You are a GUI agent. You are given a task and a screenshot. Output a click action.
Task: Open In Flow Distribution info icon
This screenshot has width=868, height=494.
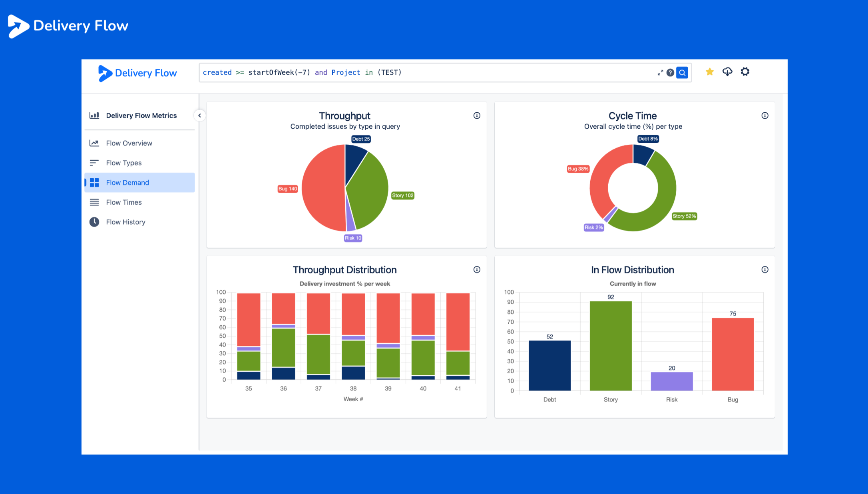pyautogui.click(x=764, y=270)
